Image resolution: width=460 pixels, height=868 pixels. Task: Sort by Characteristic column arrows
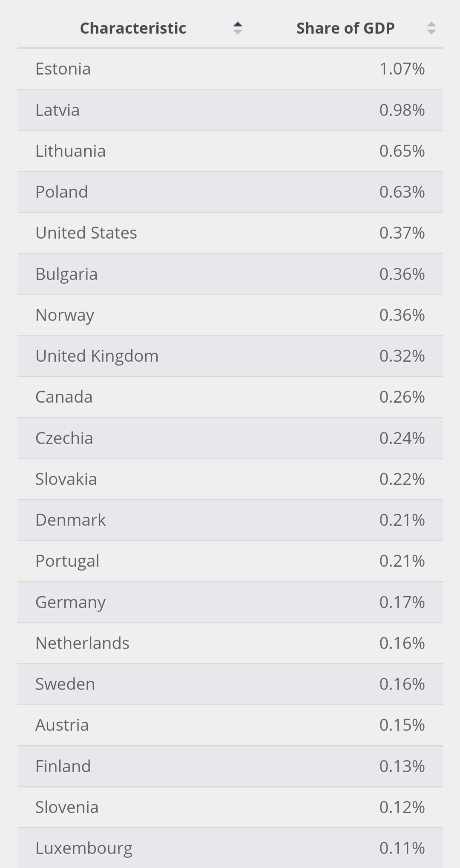[x=238, y=28]
